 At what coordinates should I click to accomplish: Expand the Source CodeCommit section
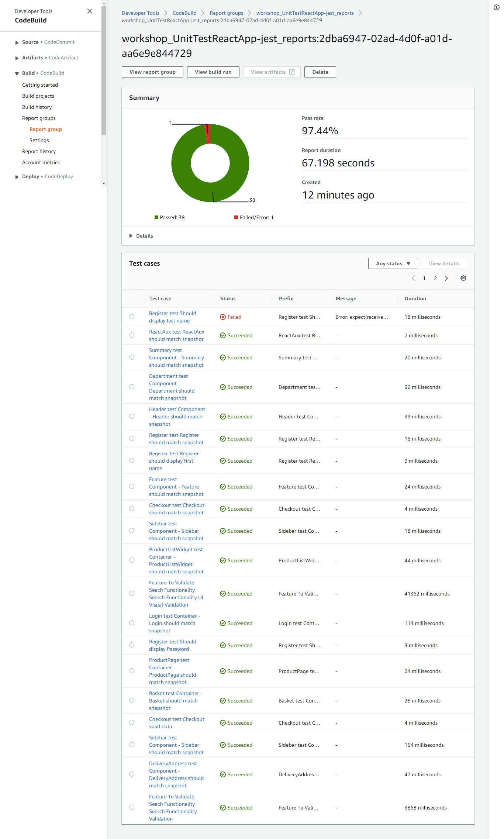coord(17,42)
